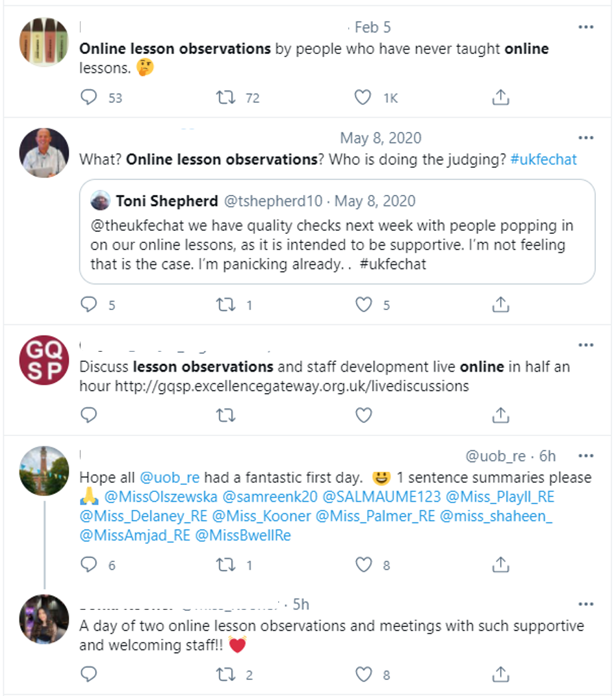Open the GQSP profile avatar
This screenshot has width=616, height=696.
click(44, 360)
